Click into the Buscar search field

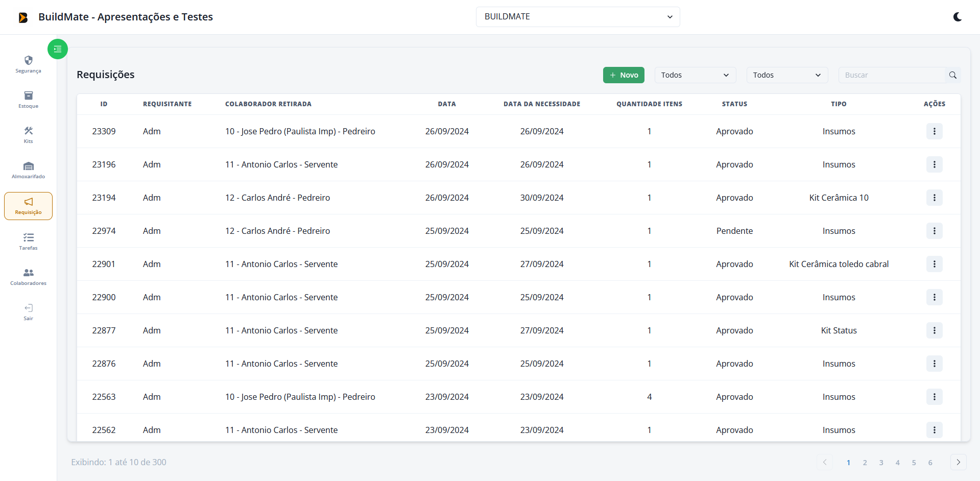[892, 75]
